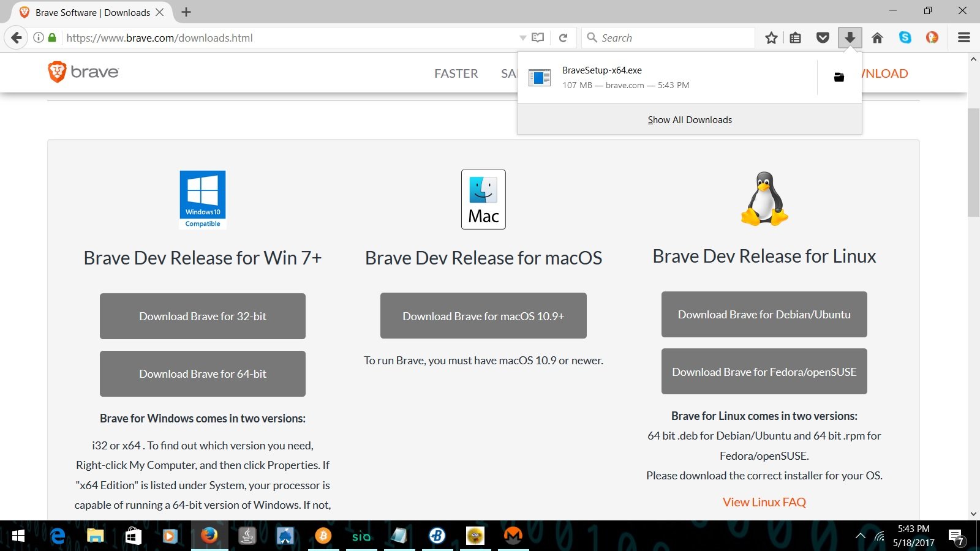
Task: Click the scrollbar down arrow
Action: click(973, 514)
